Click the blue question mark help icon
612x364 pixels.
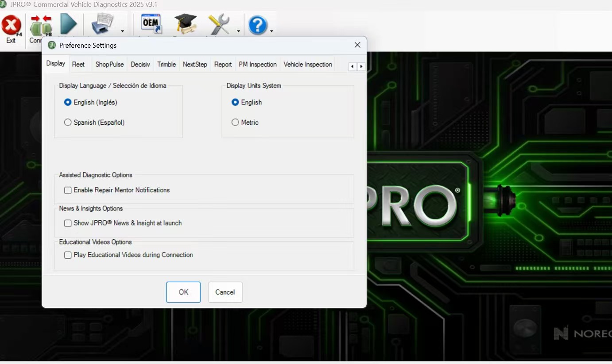(x=258, y=25)
